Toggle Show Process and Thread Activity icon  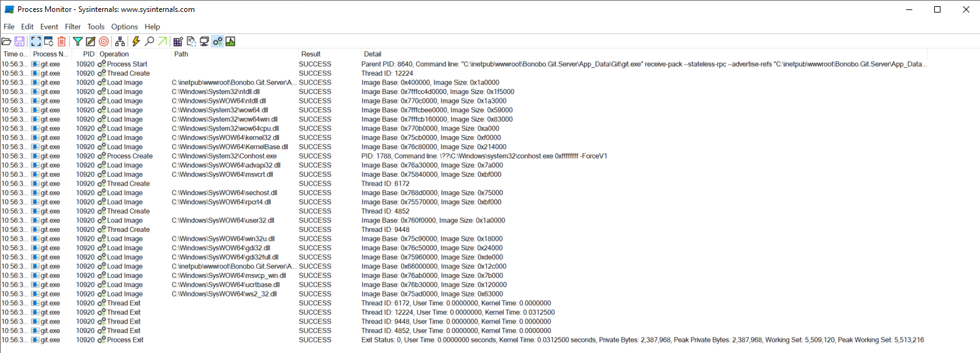point(217,41)
